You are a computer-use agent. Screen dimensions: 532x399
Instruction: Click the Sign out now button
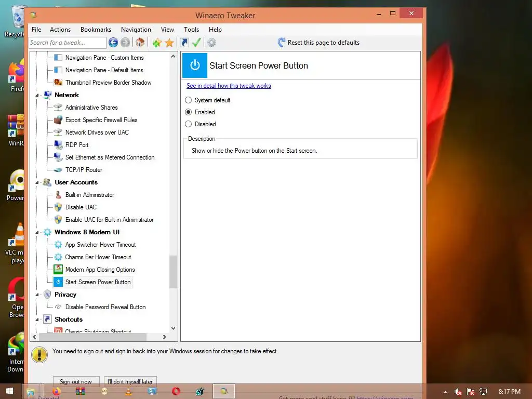point(76,381)
